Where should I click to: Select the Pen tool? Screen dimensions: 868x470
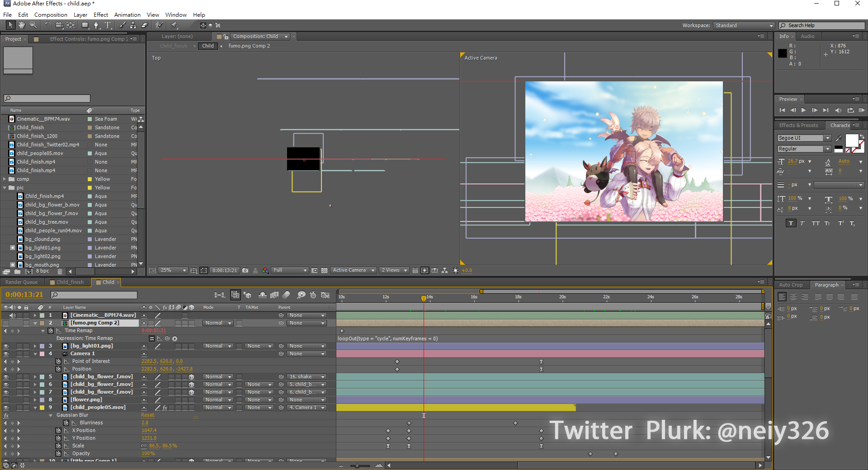(x=96, y=25)
